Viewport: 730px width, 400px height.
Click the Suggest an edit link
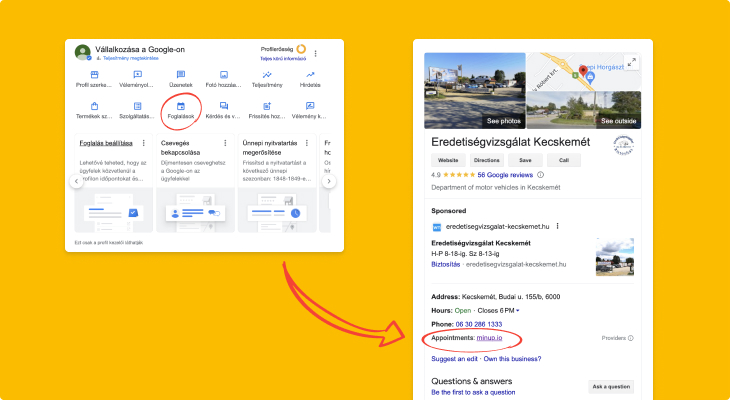click(454, 359)
